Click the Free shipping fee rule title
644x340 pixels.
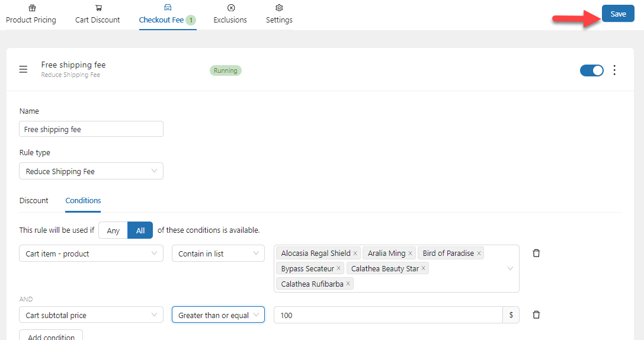(73, 65)
